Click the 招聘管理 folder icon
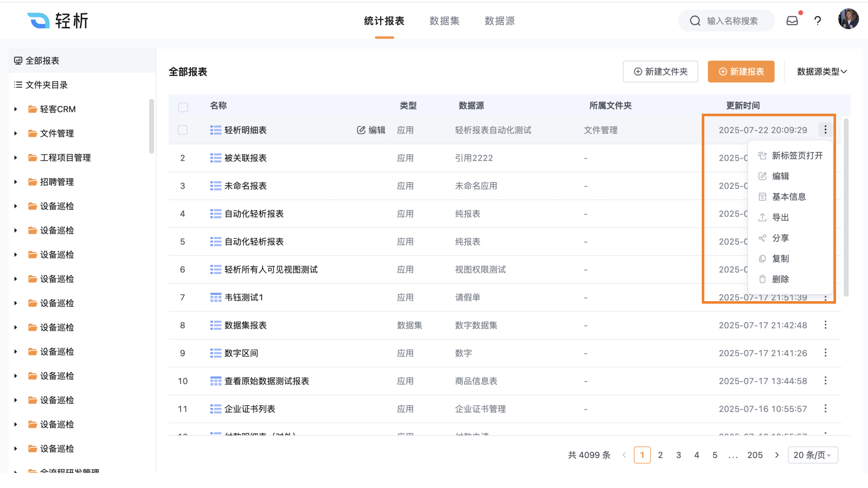The image size is (868, 488). [x=33, y=182]
